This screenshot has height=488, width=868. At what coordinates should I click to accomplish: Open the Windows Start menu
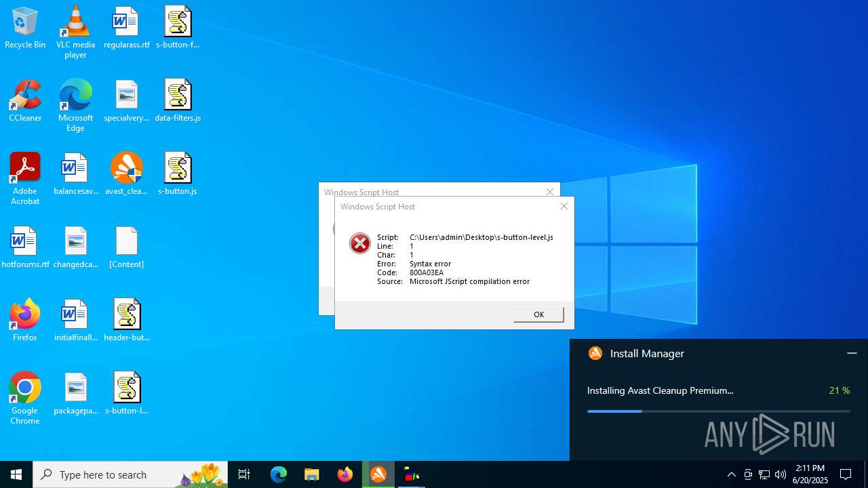coord(16,474)
